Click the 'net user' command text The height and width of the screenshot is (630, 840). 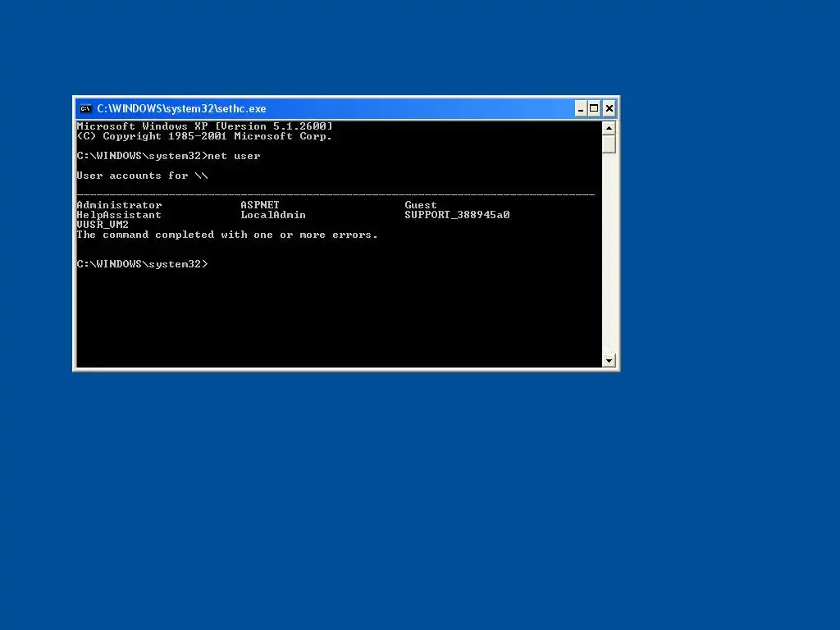pos(234,156)
